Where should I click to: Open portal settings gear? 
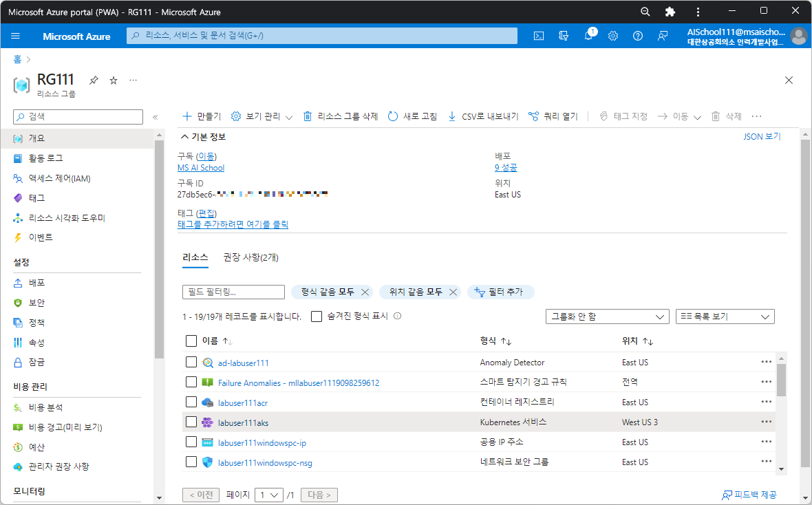[x=613, y=36]
